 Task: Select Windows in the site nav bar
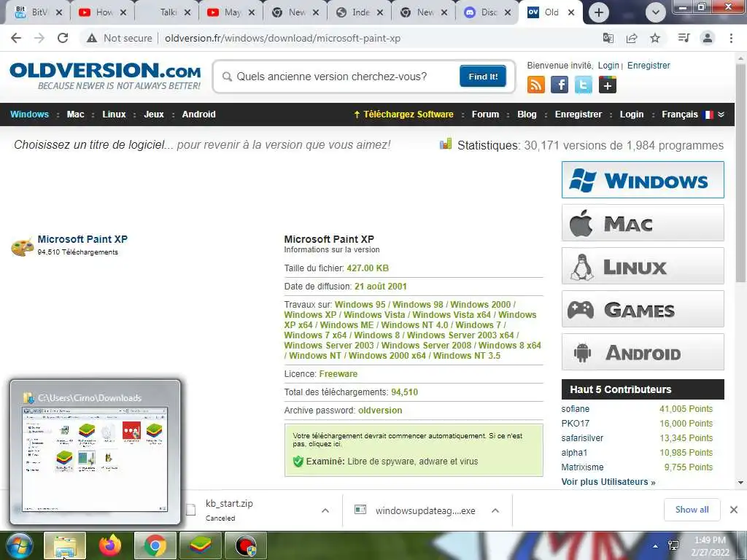click(29, 114)
